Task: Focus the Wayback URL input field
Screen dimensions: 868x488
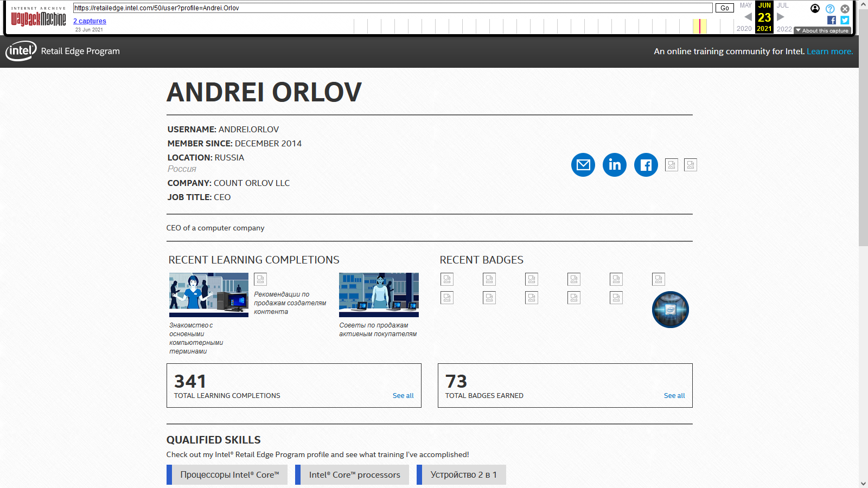Action: click(x=393, y=8)
